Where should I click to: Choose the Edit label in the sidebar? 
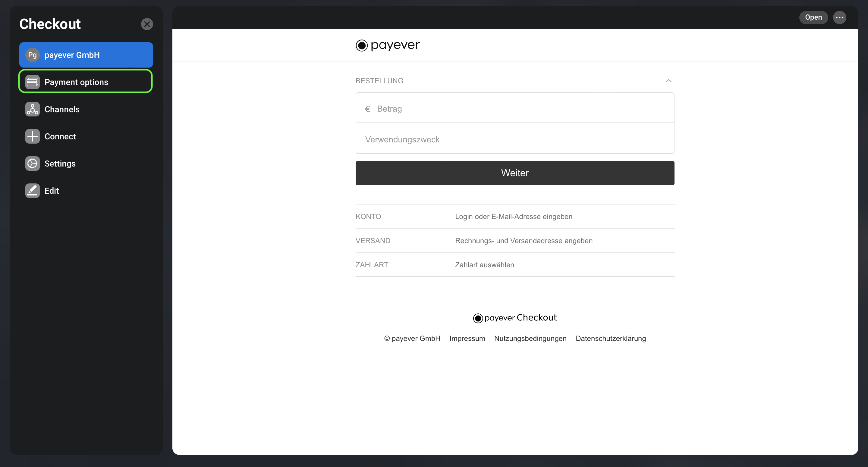(52, 190)
